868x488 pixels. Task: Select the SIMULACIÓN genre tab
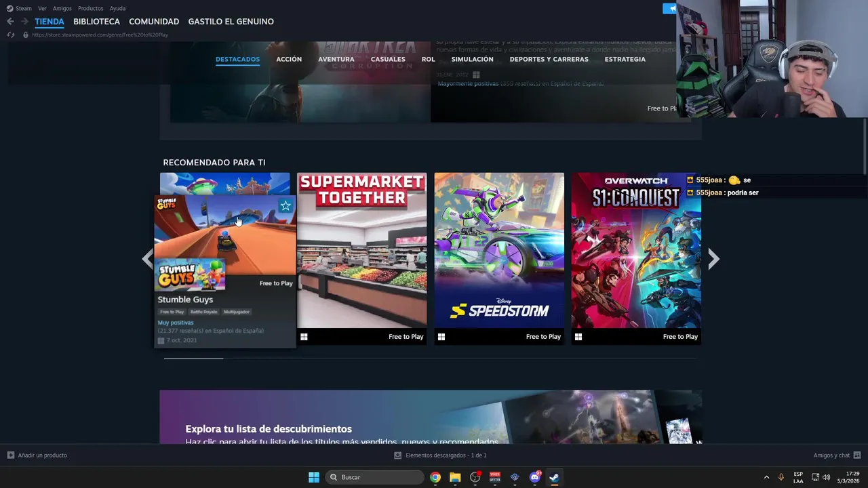pyautogui.click(x=473, y=59)
